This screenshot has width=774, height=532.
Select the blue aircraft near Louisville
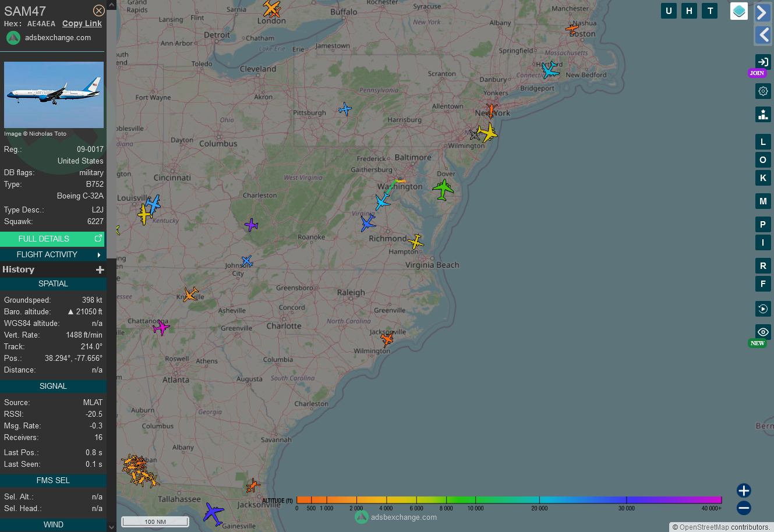click(x=153, y=204)
